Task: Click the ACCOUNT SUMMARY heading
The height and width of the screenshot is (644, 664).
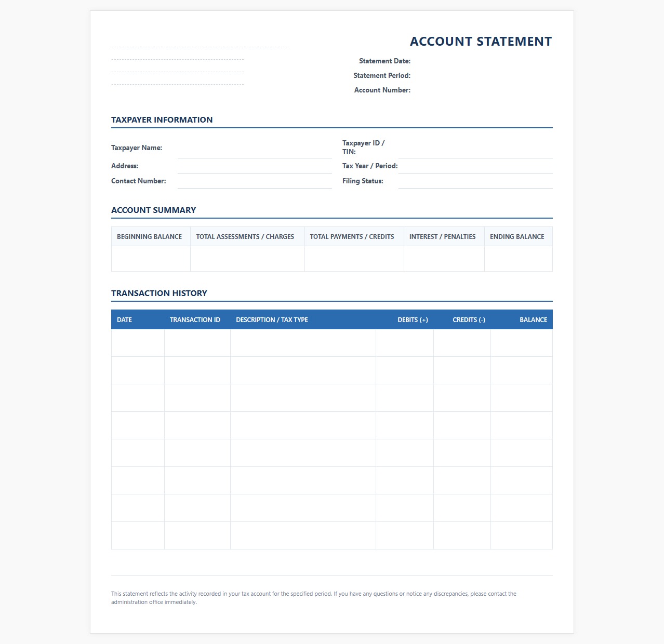Action: coord(153,210)
